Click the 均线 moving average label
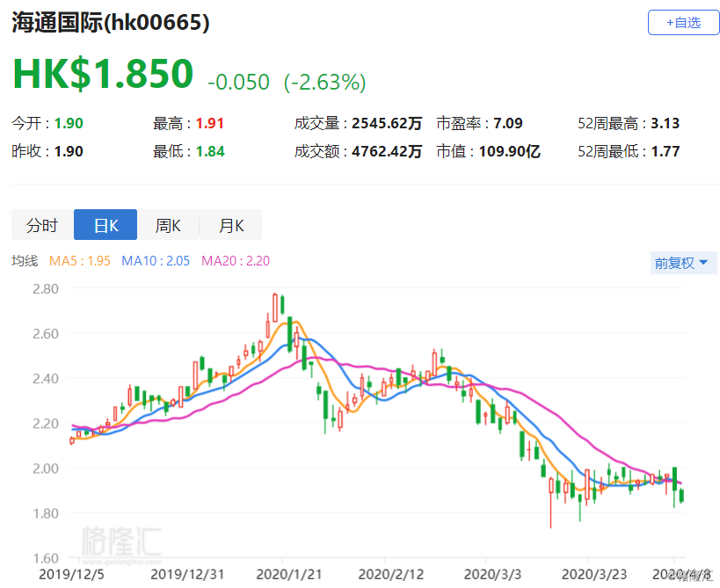 click(x=25, y=261)
